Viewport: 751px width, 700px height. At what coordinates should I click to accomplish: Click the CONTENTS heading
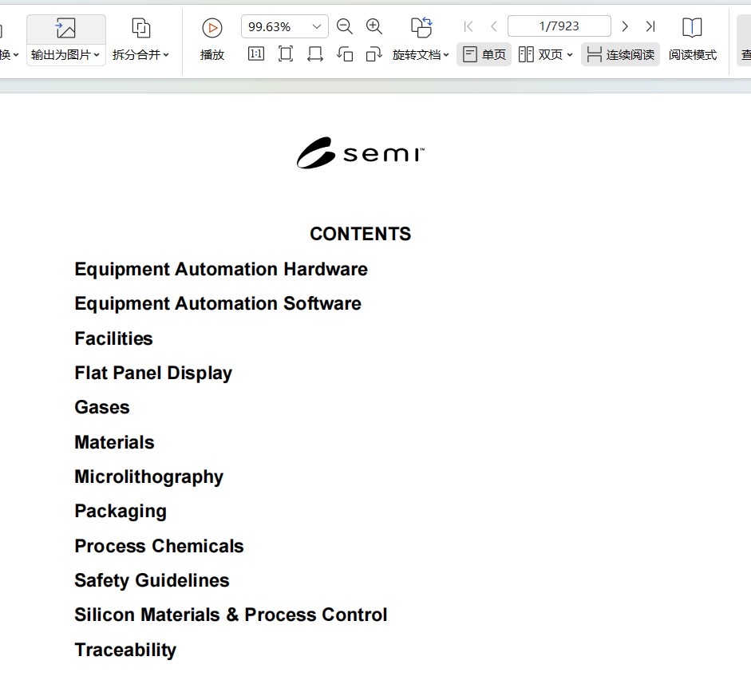coord(360,234)
